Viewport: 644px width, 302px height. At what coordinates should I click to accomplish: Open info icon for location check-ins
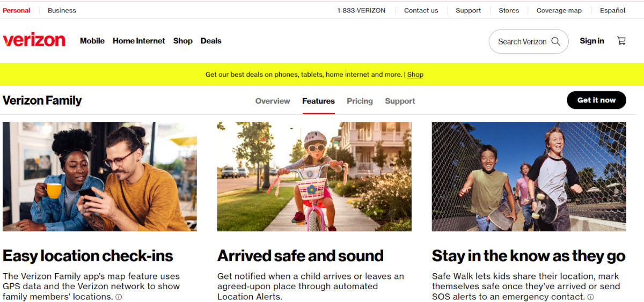[x=119, y=297]
